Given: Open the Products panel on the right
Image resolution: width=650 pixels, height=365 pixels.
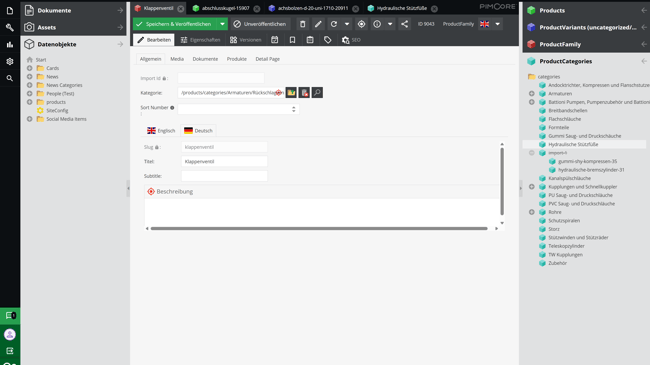Looking at the screenshot, I should pos(586,10).
